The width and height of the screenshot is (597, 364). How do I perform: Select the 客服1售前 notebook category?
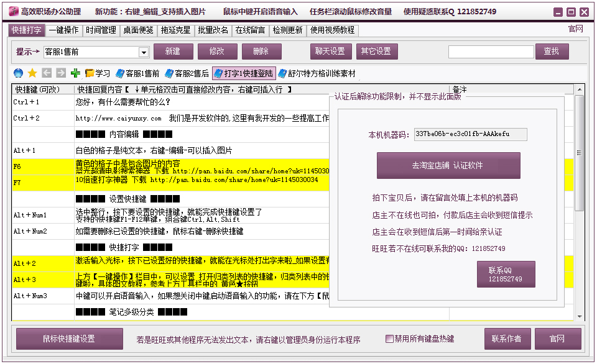137,73
